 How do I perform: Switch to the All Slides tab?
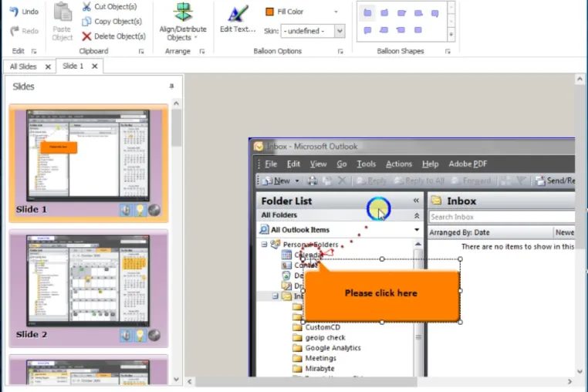23,66
